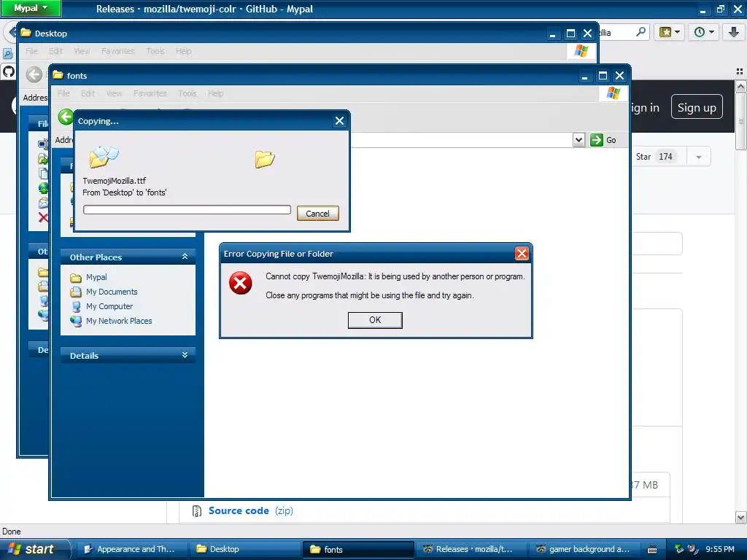747x560 pixels.
Task: Open the Favorites menu in fonts window
Action: coord(150,93)
